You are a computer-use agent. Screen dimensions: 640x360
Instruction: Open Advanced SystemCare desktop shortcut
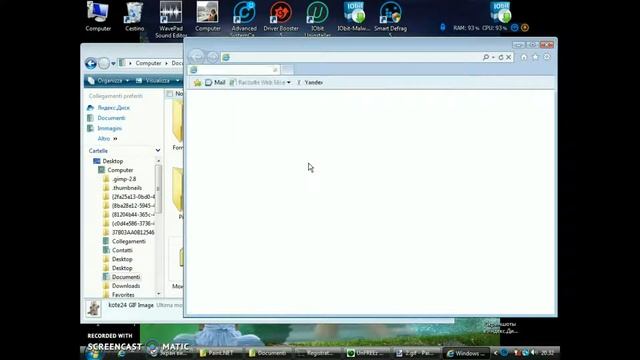244,19
